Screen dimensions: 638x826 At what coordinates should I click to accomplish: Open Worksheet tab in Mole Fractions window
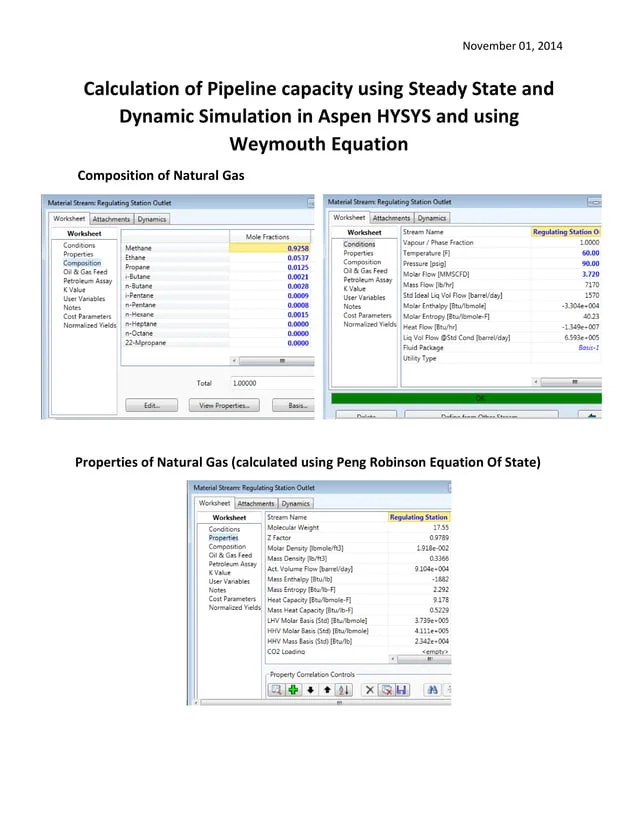tap(69, 219)
